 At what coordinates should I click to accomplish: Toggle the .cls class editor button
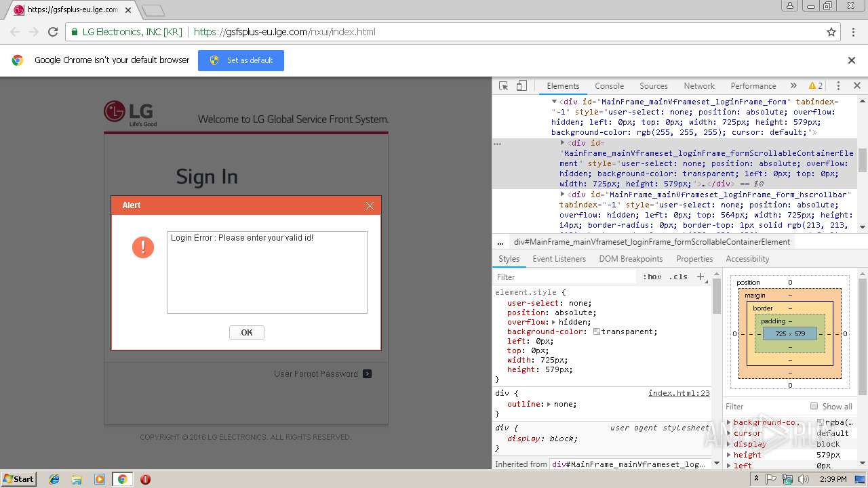[678, 277]
